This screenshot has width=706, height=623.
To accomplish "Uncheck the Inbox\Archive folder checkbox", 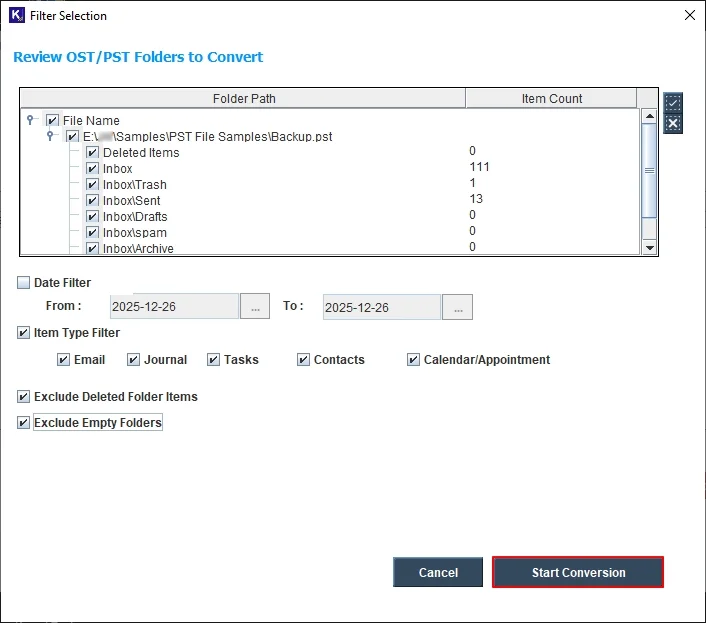I will click(x=92, y=248).
